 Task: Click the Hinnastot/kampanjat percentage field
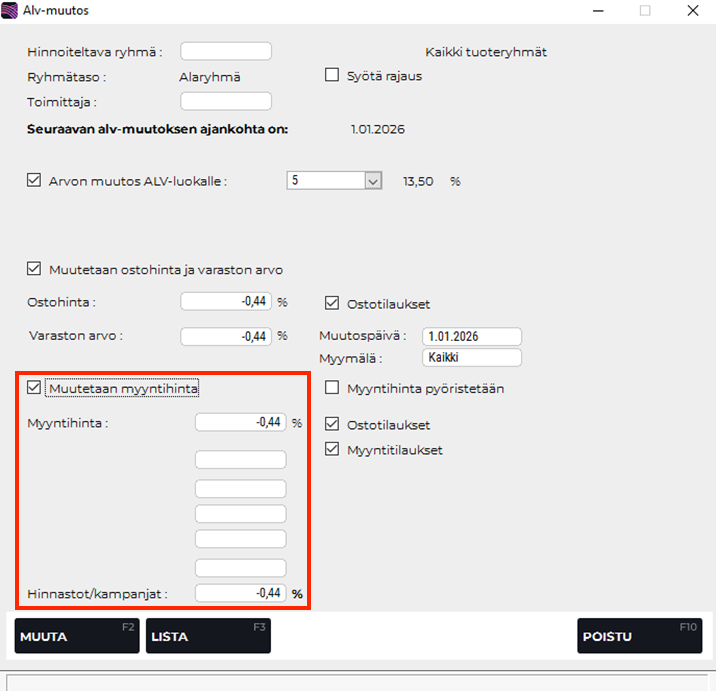(x=240, y=593)
